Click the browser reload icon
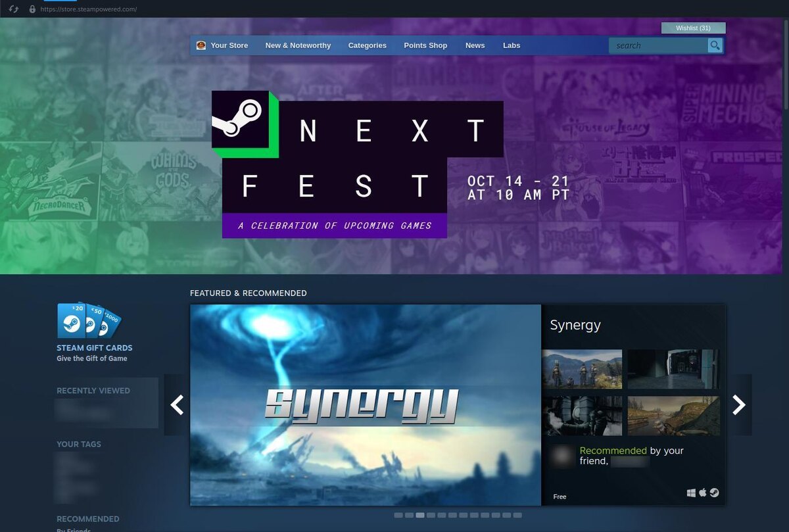This screenshot has width=789, height=532. pyautogui.click(x=13, y=9)
